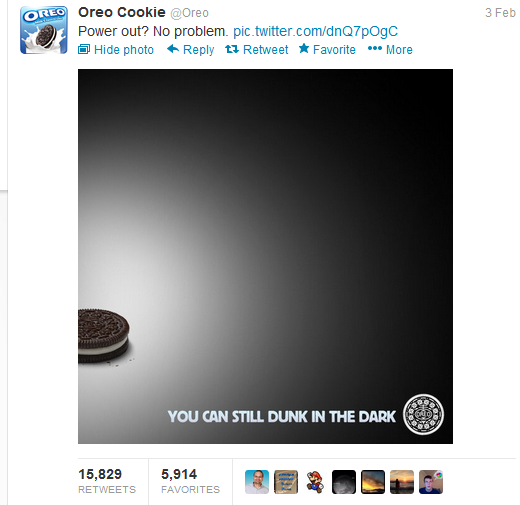The height and width of the screenshot is (505, 520).
Task: Click the Retweet arrows icon
Action: [x=232, y=49]
